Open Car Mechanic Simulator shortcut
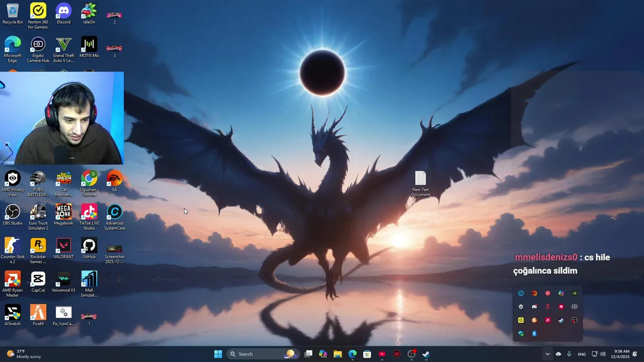This screenshot has width=644, height=362. 63,184
